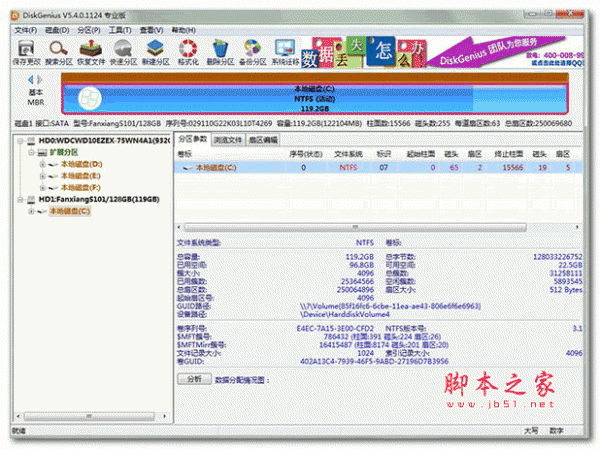Click the 15566 end cylinder cell
This screenshot has width=600, height=449.
(512, 168)
